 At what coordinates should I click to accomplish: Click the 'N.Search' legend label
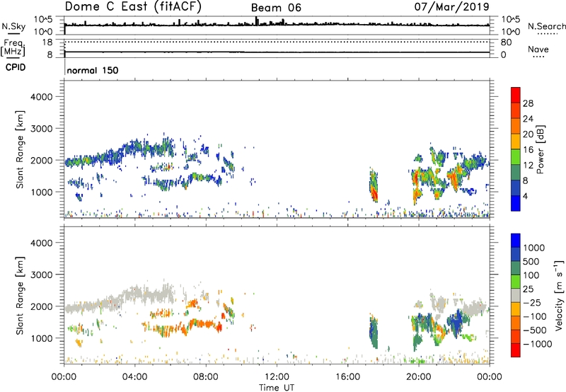coord(546,26)
